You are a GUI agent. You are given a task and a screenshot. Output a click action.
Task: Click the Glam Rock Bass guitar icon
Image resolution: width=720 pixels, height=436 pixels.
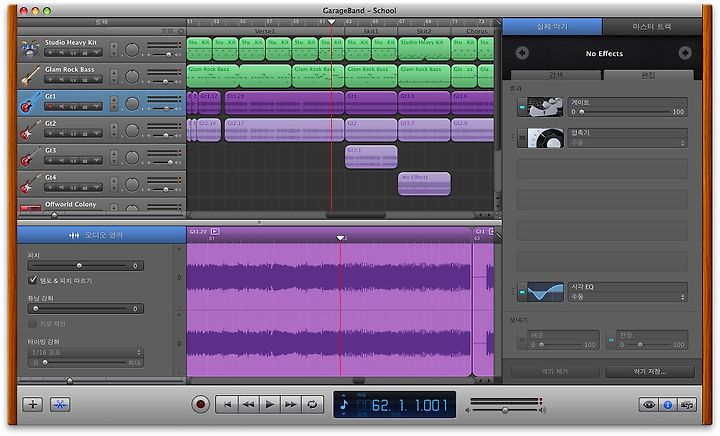30,76
